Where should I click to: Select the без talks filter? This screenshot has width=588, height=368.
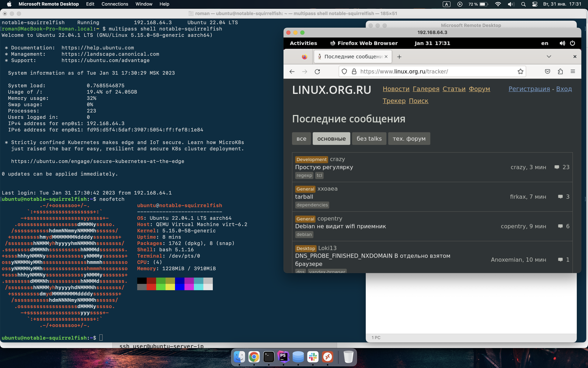(369, 138)
